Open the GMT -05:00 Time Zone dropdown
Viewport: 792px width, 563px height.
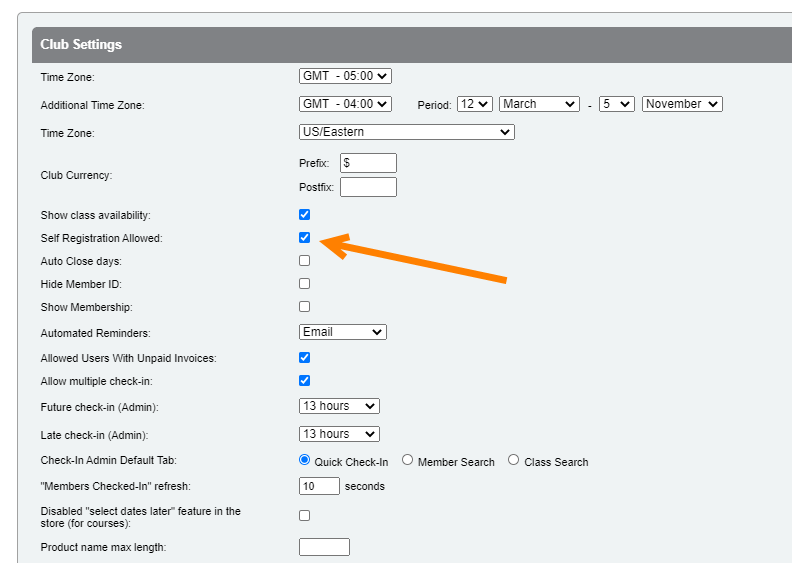pos(345,76)
